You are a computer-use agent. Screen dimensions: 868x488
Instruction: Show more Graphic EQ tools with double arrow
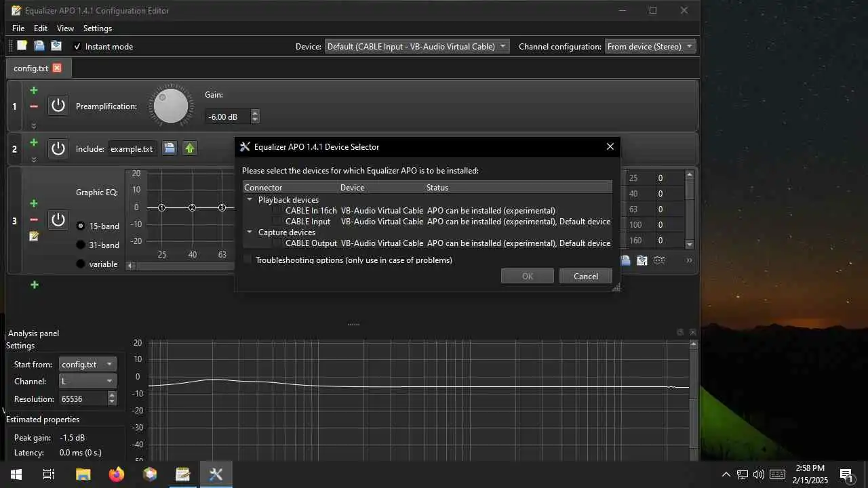point(689,260)
